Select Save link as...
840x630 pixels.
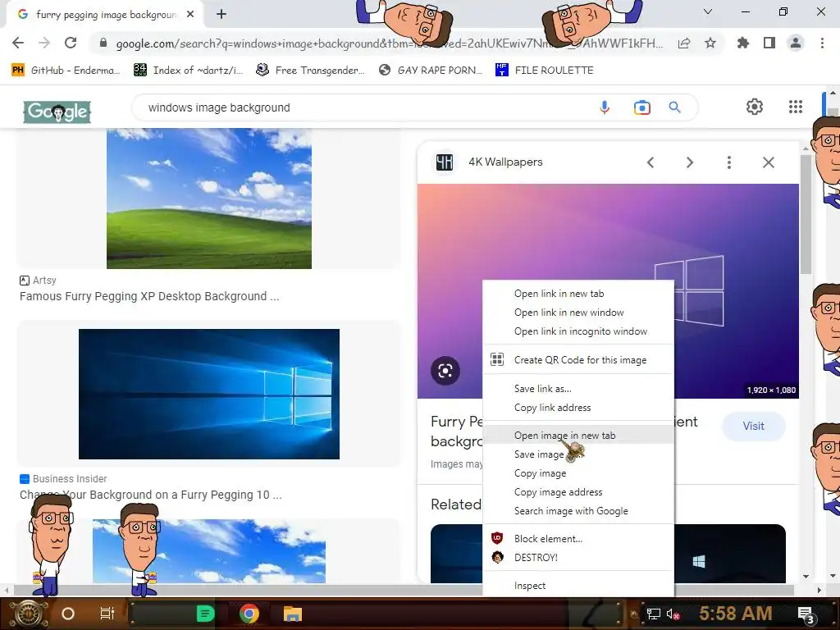click(x=578, y=388)
